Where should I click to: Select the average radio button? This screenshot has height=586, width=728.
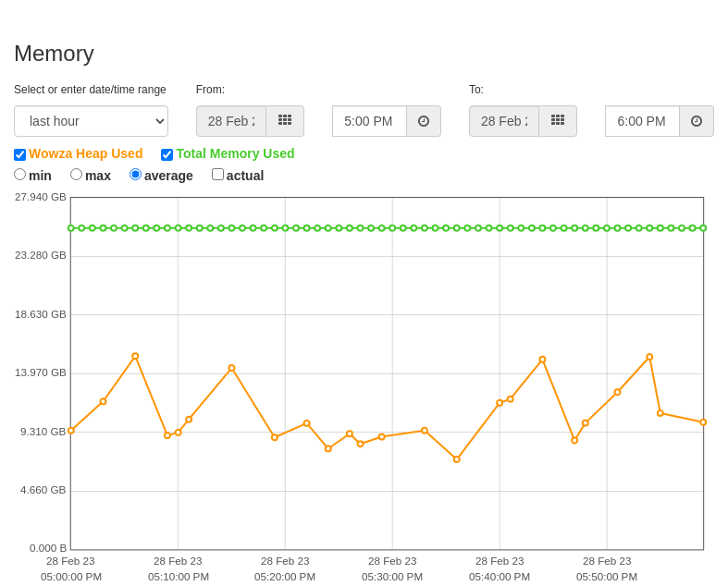click(x=135, y=175)
